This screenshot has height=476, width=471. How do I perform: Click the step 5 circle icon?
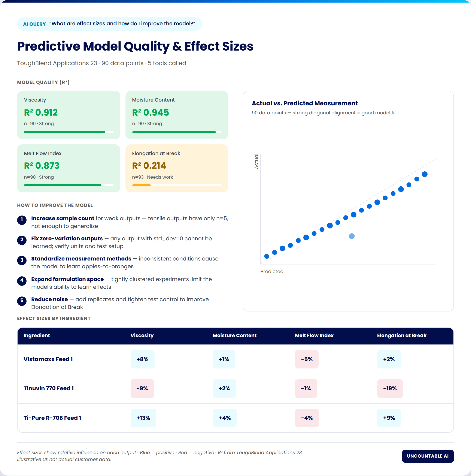(x=22, y=301)
